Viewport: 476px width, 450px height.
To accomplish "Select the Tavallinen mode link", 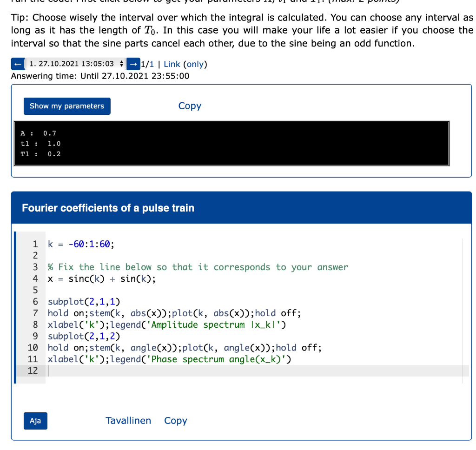I will (x=129, y=421).
